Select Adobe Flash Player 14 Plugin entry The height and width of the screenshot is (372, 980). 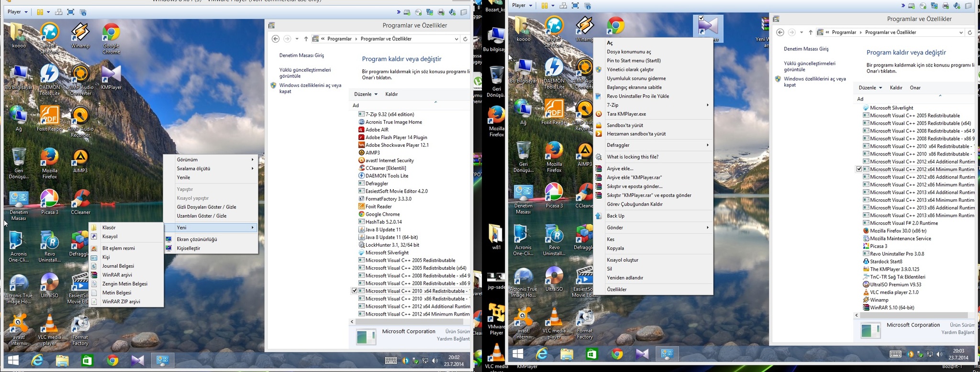pyautogui.click(x=396, y=137)
